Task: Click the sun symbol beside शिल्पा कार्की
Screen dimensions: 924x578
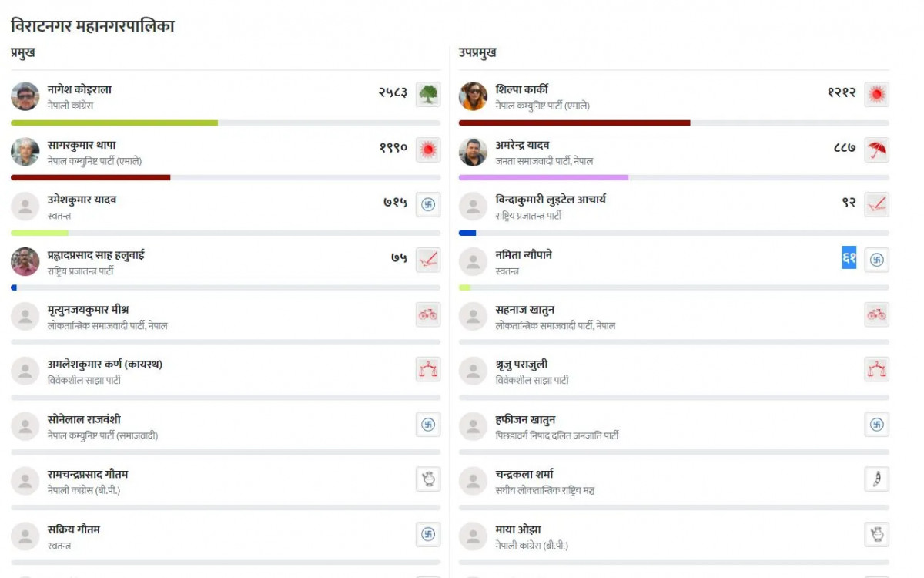Action: click(876, 94)
